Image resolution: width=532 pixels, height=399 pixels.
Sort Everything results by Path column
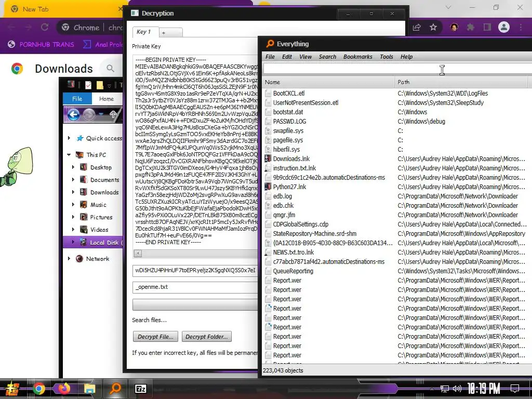point(461,82)
